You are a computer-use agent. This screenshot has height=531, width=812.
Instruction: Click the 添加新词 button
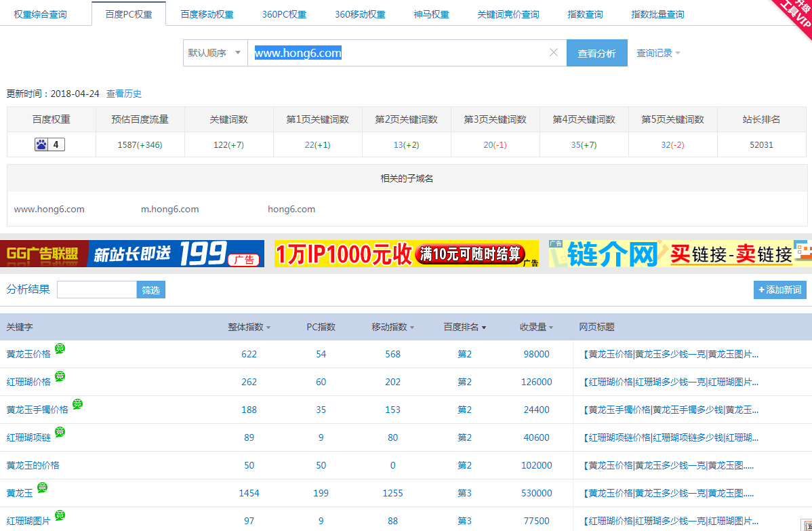[x=779, y=290]
